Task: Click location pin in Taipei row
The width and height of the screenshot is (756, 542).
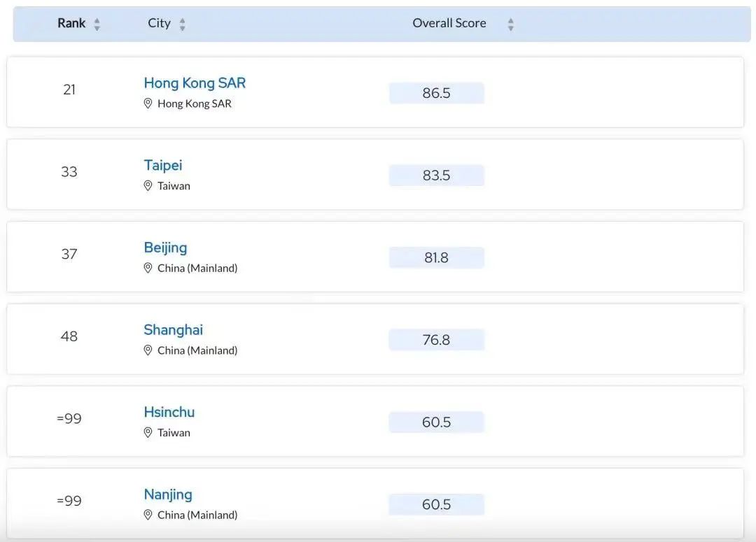Action: pos(148,186)
